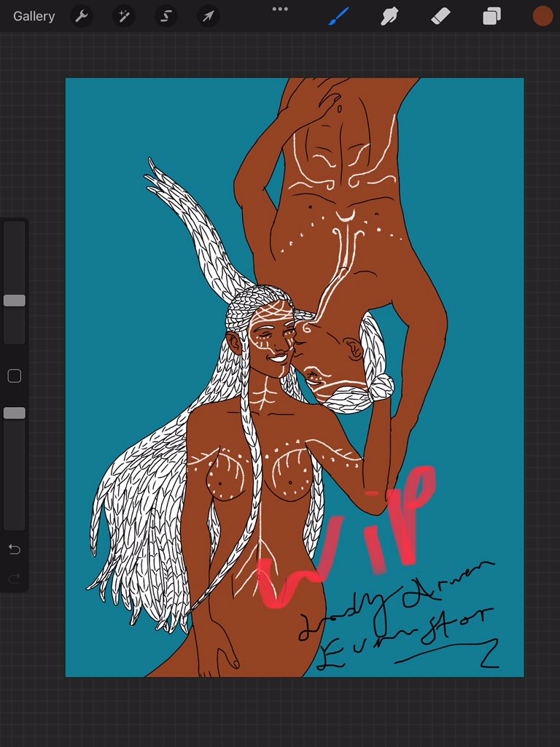Viewport: 560px width, 747px height.
Task: Open the active color swatch
Action: [x=542, y=16]
